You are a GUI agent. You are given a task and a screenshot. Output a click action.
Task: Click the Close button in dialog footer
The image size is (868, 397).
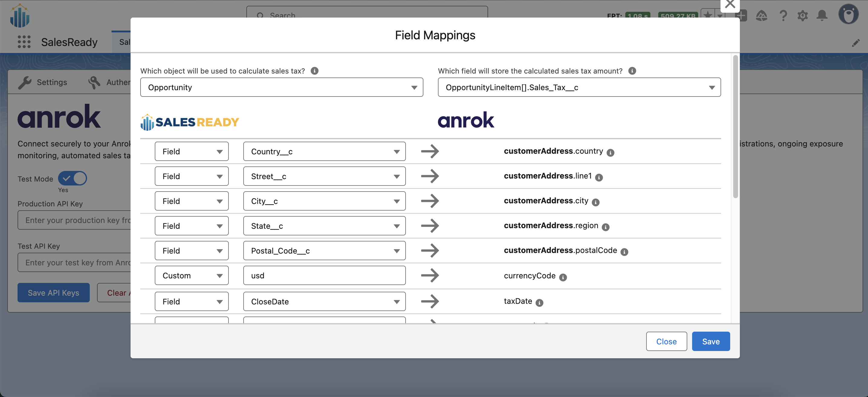(666, 341)
